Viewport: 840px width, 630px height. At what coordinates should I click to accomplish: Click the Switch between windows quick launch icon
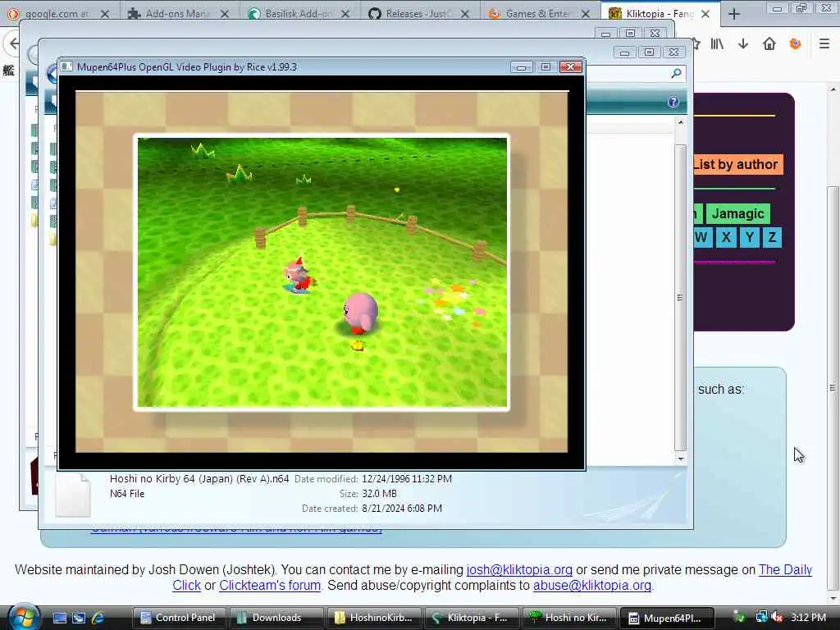[79, 618]
